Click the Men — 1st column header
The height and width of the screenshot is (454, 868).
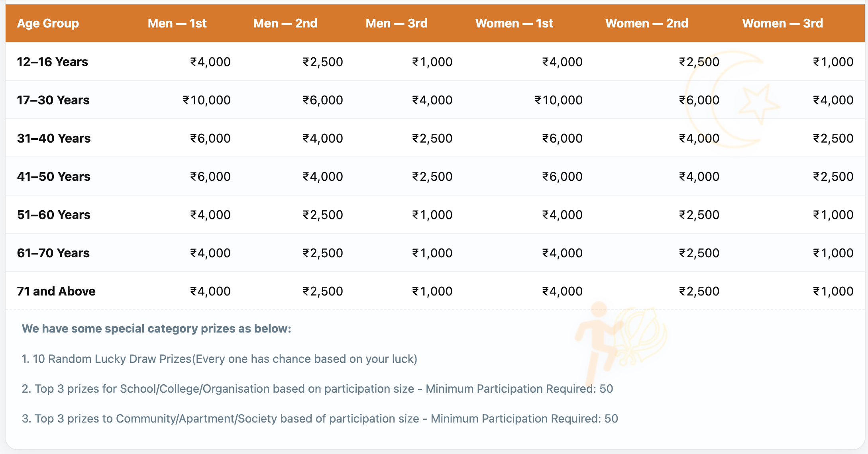pyautogui.click(x=177, y=23)
